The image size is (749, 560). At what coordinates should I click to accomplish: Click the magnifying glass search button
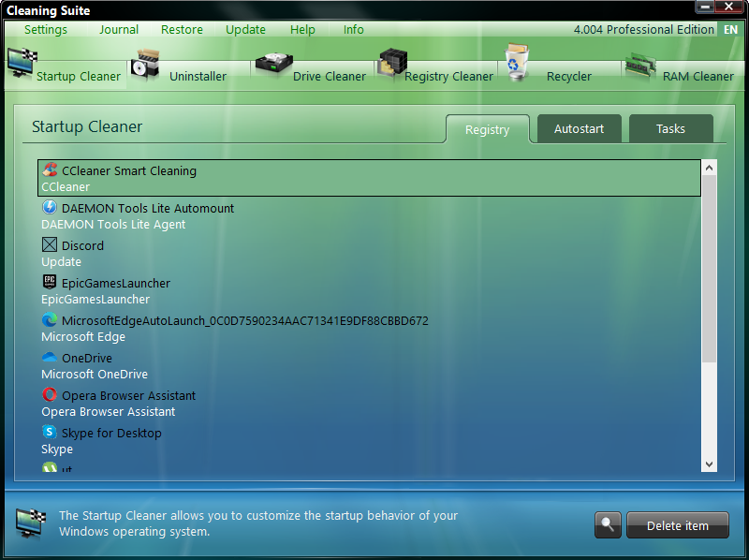(608, 525)
